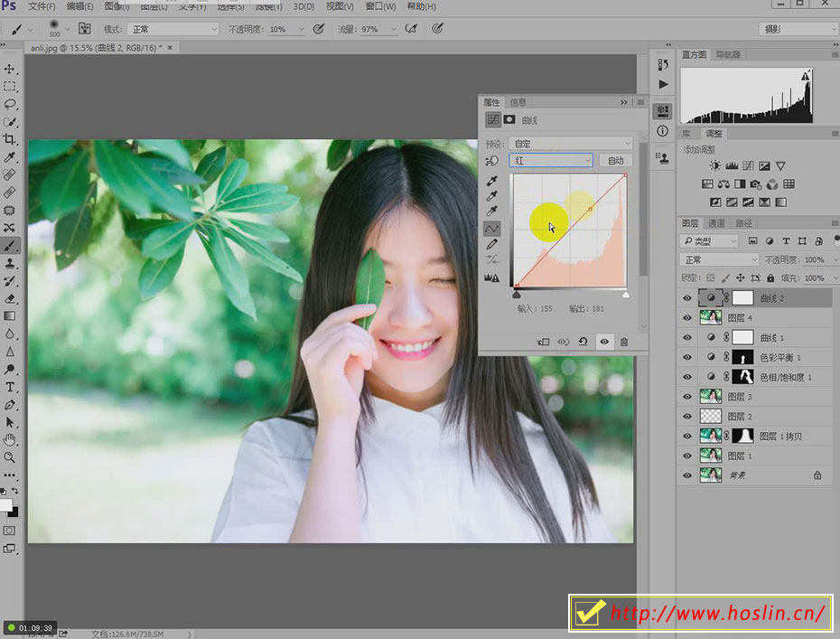Select the Zoom tool
840x639 pixels.
coord(10,457)
